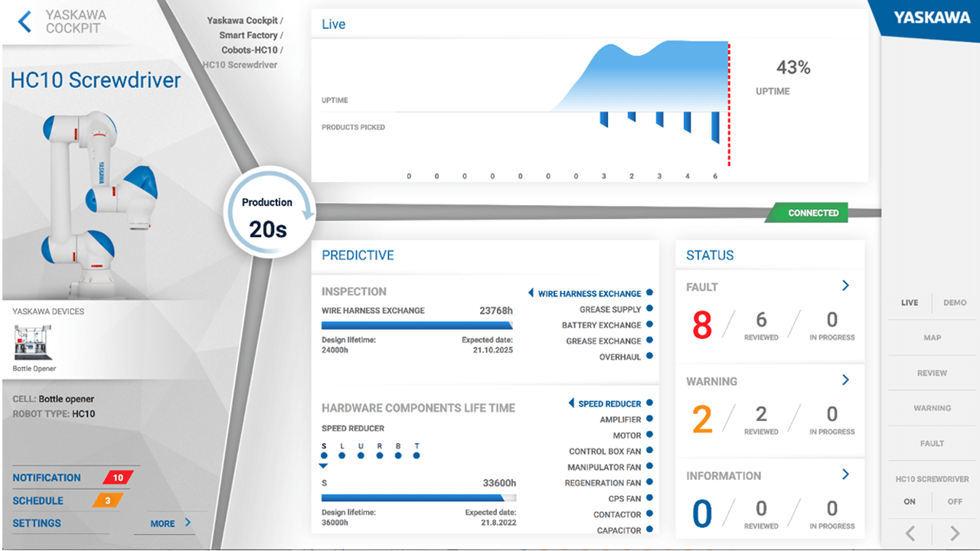Select the R axis dot
Viewport: 980px width, 551px height.
click(x=380, y=455)
